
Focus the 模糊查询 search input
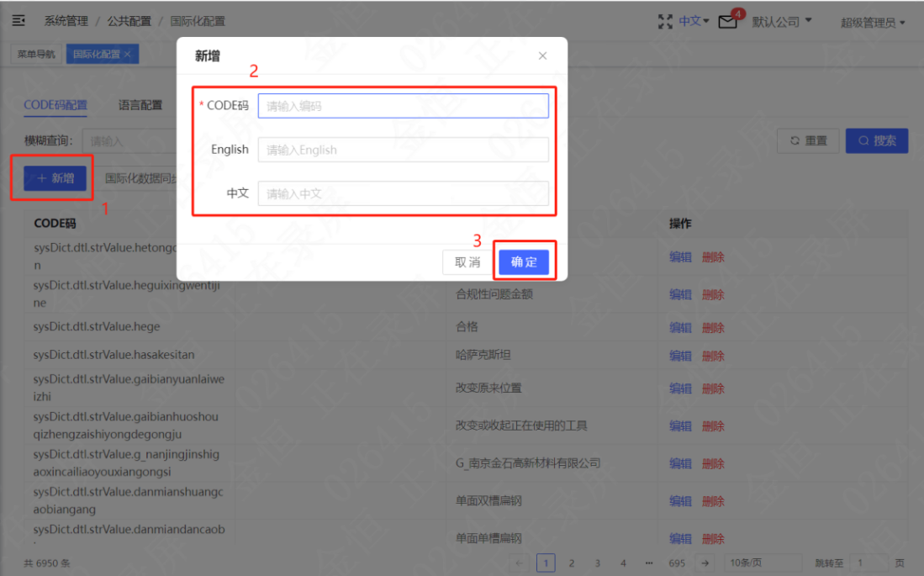(129, 141)
